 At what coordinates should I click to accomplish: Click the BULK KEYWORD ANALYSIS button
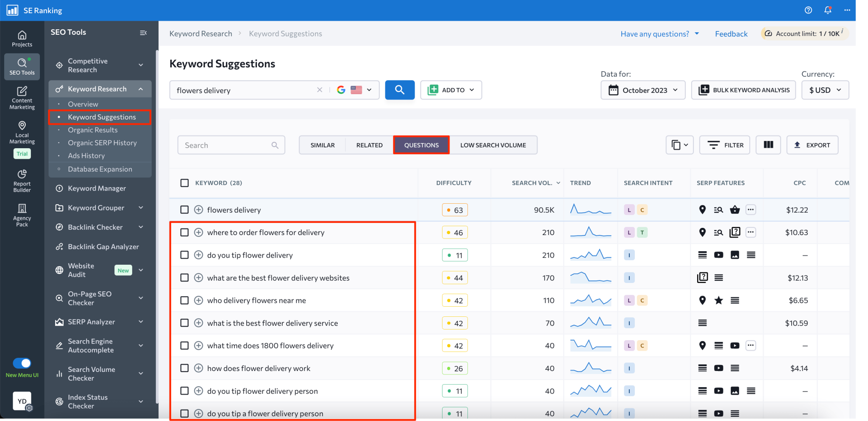pyautogui.click(x=743, y=90)
